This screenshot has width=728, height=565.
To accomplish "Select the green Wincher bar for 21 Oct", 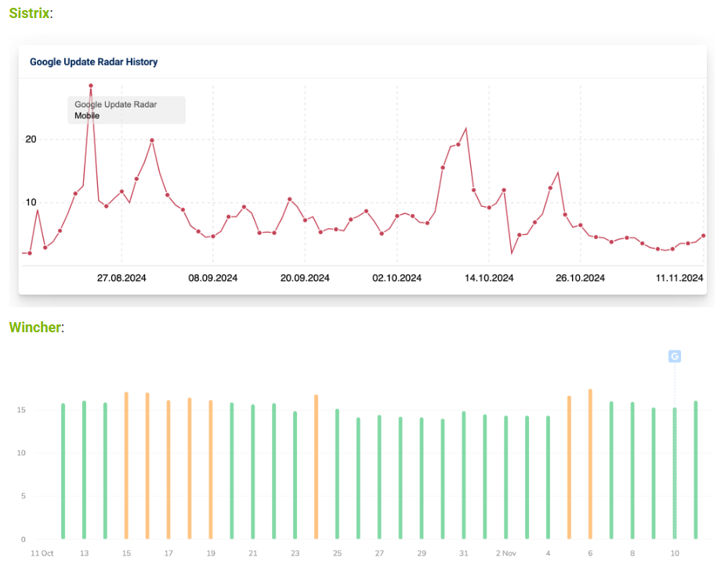I will pos(253,472).
